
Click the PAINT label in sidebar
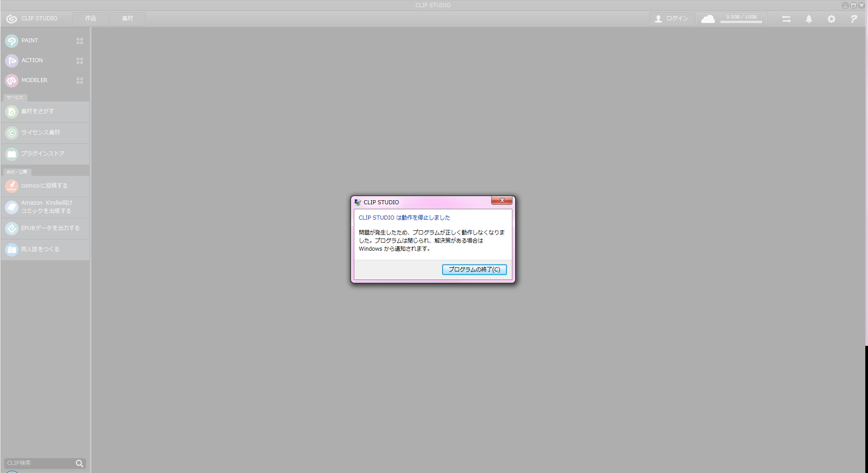[x=30, y=41]
